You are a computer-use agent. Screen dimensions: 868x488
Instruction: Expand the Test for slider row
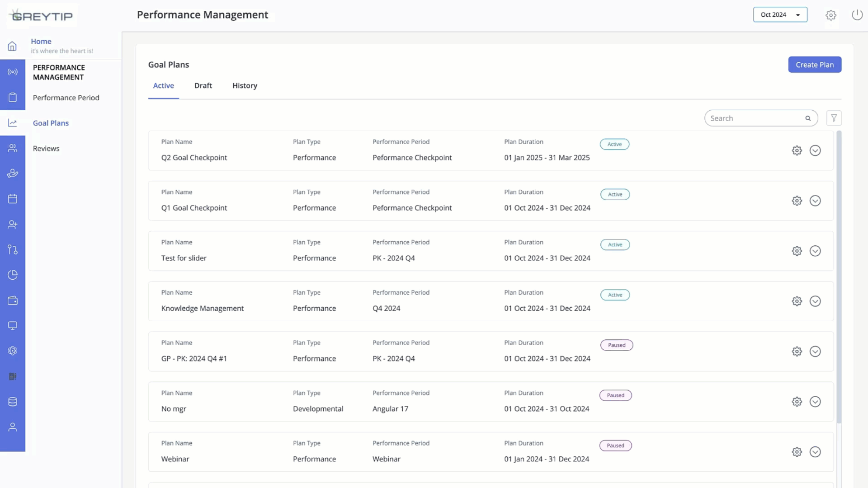[815, 251]
